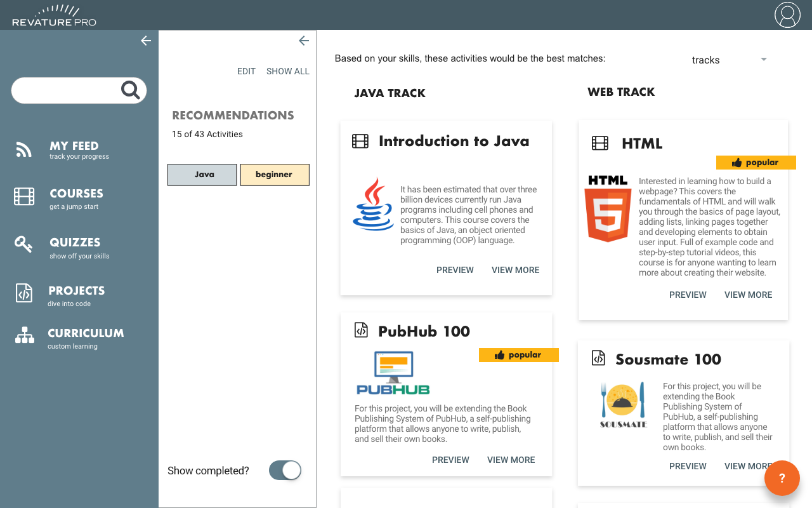The height and width of the screenshot is (508, 812).
Task: View more on PubHub 100
Action: (x=511, y=460)
